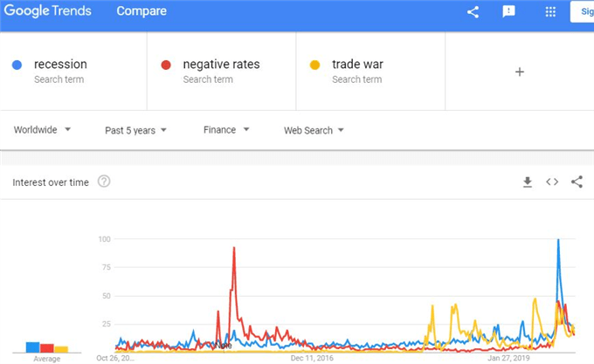Viewport: 594px width, 364px height.
Task: Open the embed code icon for chart
Action: click(552, 182)
